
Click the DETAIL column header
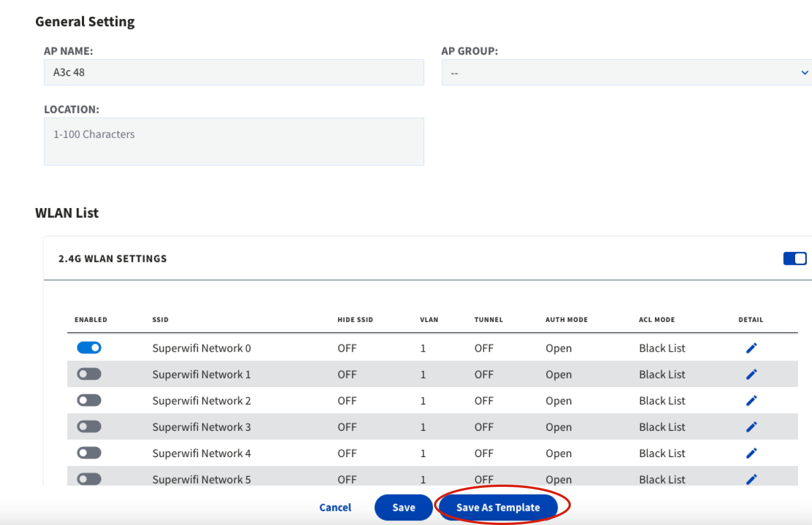(751, 320)
